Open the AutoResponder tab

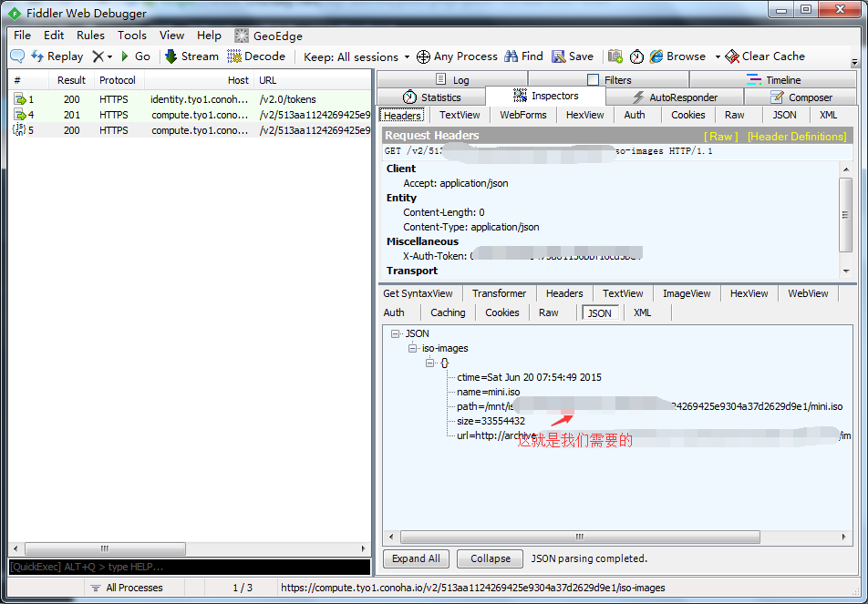(x=675, y=97)
